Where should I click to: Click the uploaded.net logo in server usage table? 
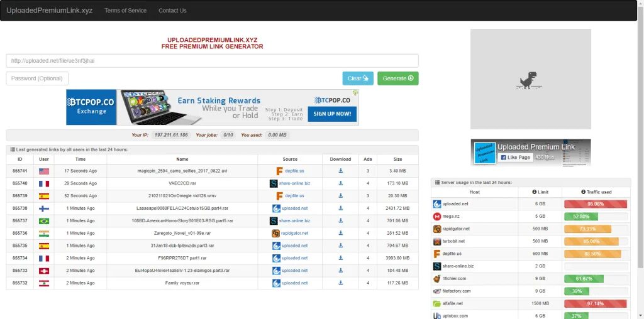point(437,204)
